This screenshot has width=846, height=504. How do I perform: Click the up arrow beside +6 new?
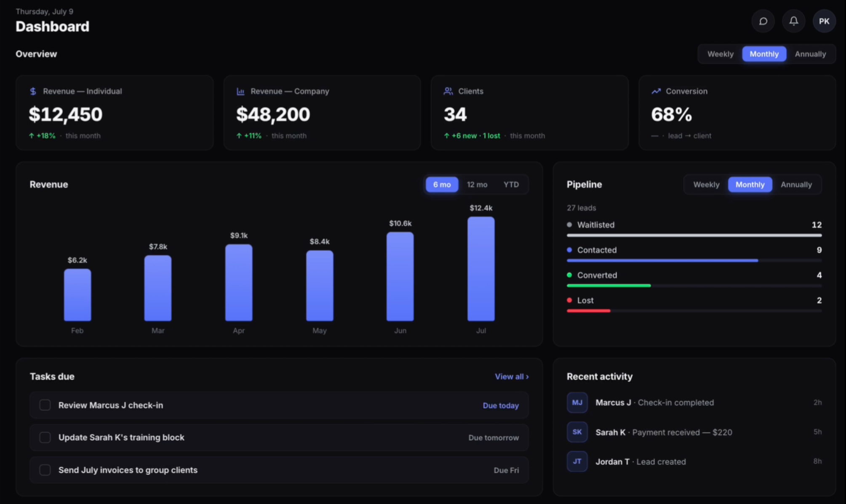(447, 136)
